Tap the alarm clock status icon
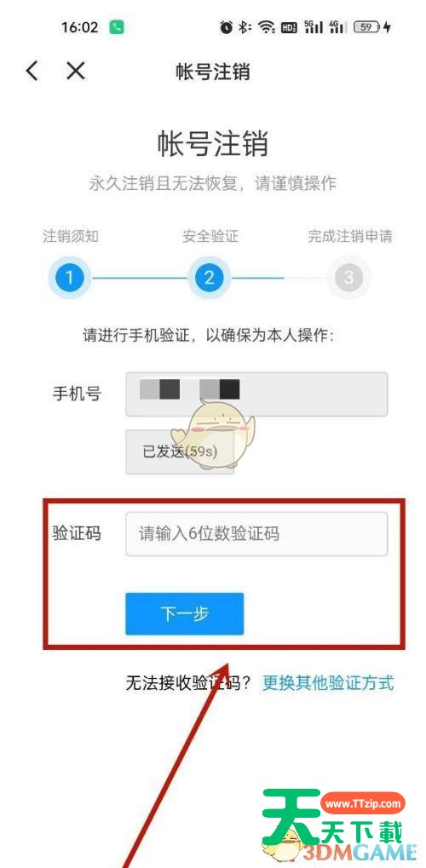This screenshot has height=868, width=426. 226,27
